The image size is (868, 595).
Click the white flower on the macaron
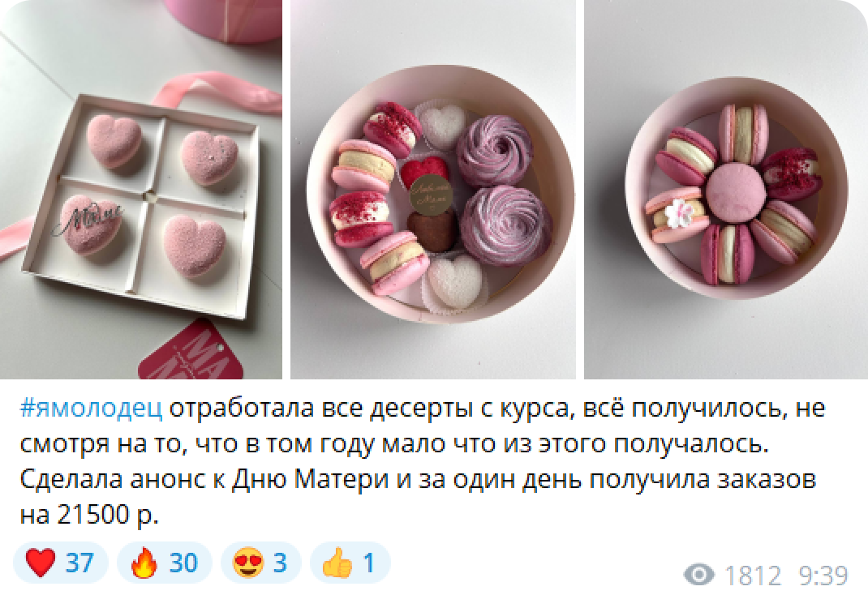pos(680,213)
